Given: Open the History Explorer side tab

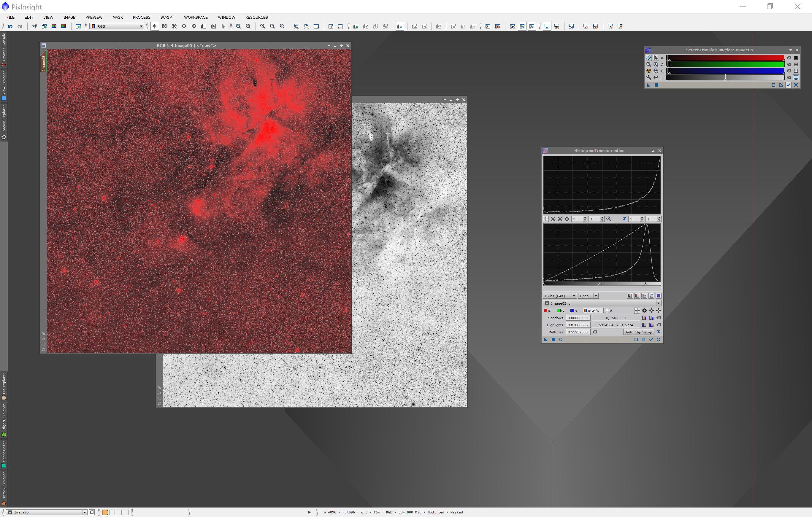Looking at the screenshot, I should (x=4, y=489).
